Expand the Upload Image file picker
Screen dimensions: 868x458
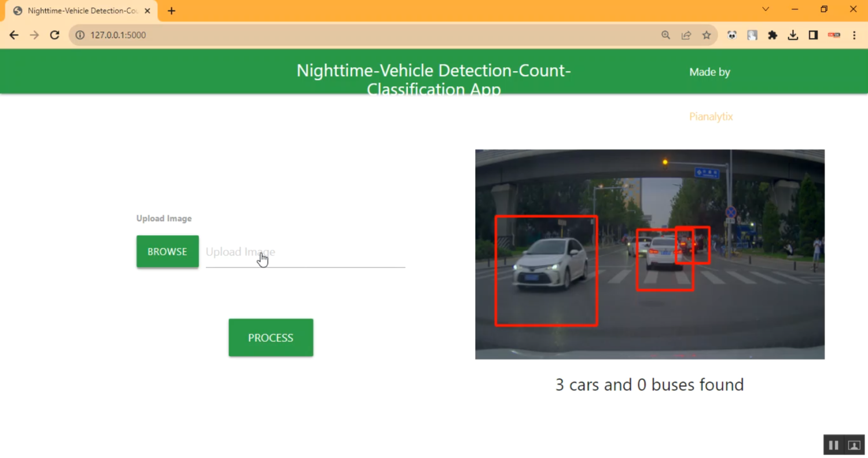(x=167, y=251)
